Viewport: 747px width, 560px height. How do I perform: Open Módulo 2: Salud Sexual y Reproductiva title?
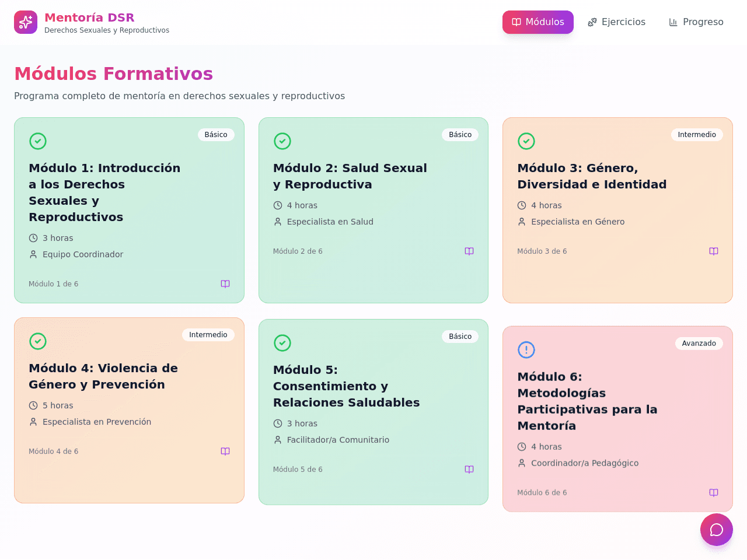[x=350, y=176]
